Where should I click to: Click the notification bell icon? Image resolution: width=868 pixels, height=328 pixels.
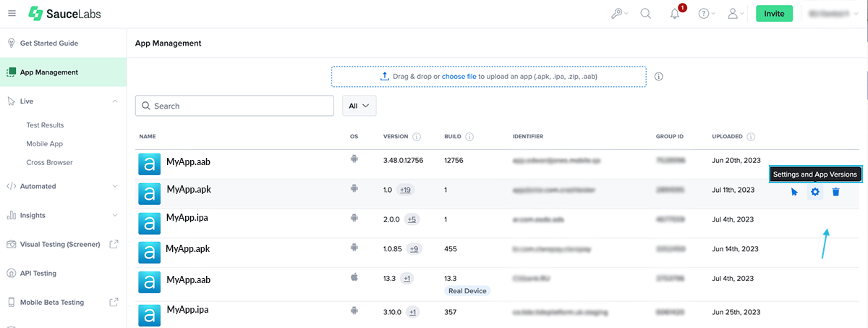point(676,14)
